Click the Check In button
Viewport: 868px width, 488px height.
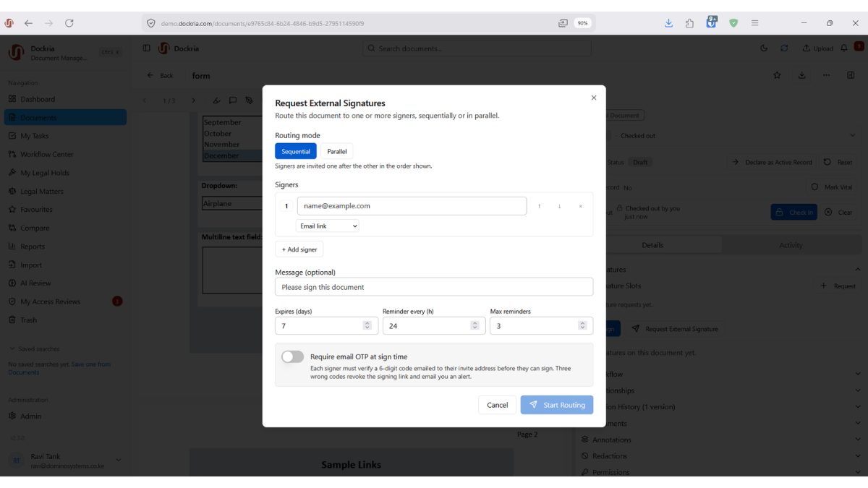click(x=794, y=213)
